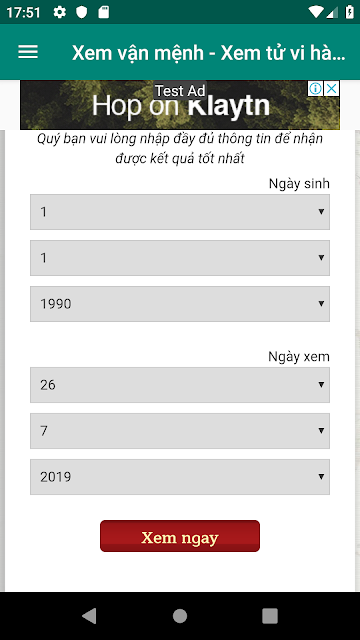
Task: Tap the settings gear in status bar
Action: point(60,12)
